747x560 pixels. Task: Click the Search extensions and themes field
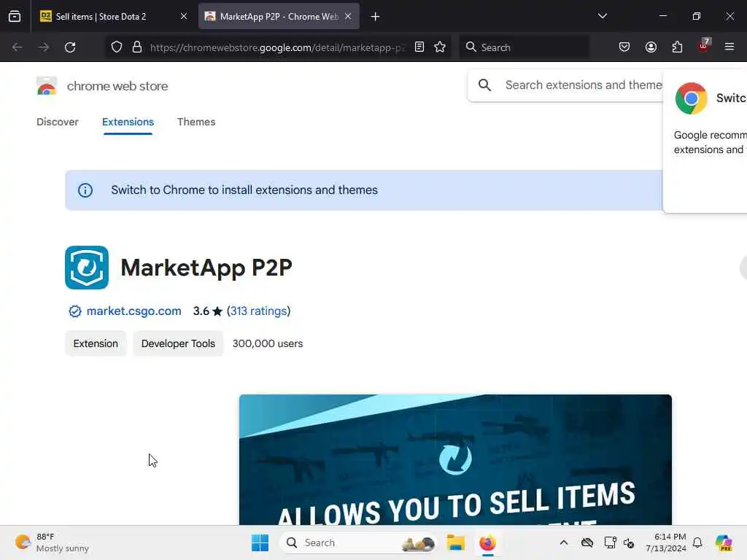tap(583, 85)
